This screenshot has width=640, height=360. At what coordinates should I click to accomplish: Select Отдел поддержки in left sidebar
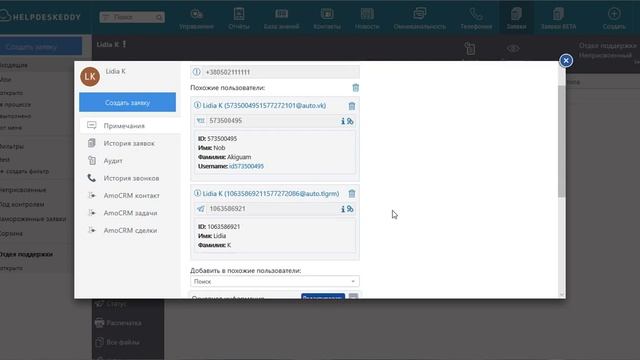pyautogui.click(x=27, y=254)
